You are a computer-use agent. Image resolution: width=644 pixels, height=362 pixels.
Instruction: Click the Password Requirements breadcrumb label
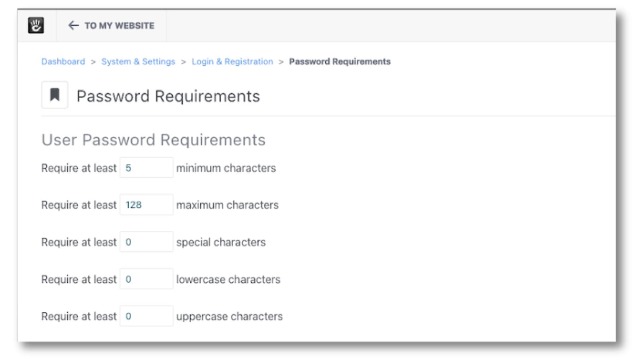point(340,61)
